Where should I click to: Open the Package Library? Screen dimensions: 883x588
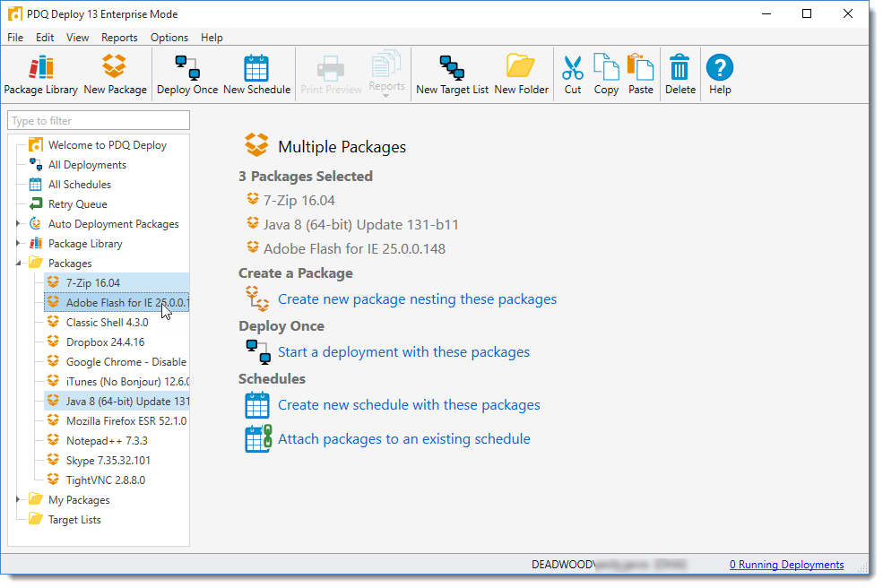click(x=40, y=73)
